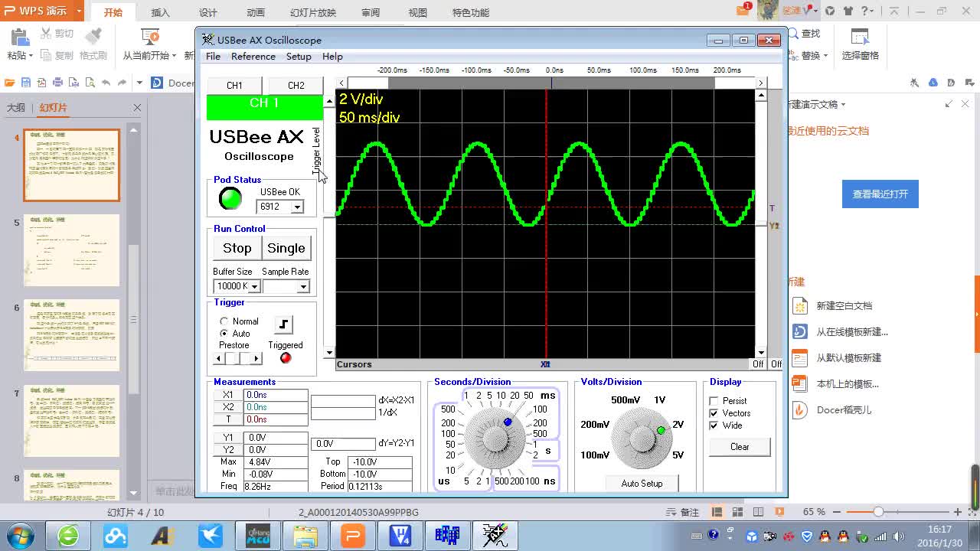
Task: Click the green USBee OK pod status light
Action: [230, 199]
